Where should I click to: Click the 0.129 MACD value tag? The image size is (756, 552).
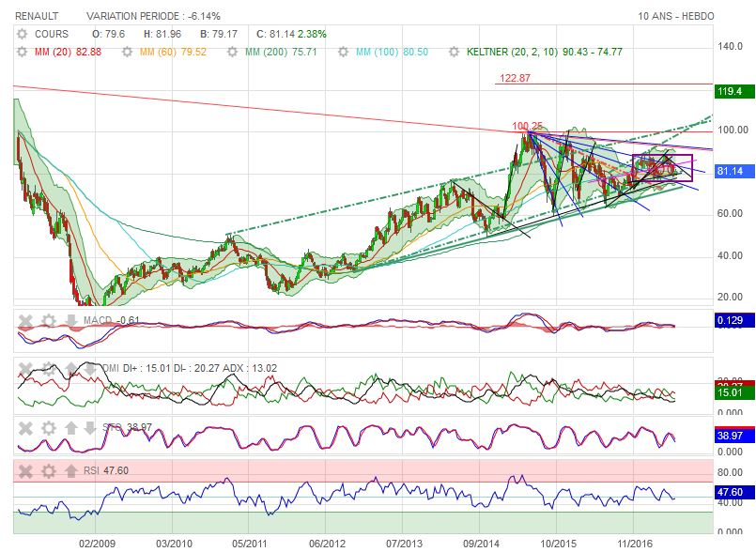click(734, 321)
